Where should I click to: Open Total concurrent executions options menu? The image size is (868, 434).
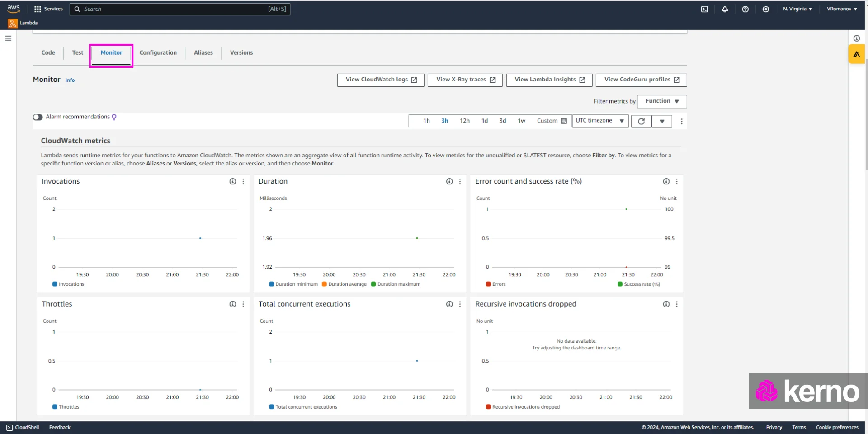click(x=460, y=304)
